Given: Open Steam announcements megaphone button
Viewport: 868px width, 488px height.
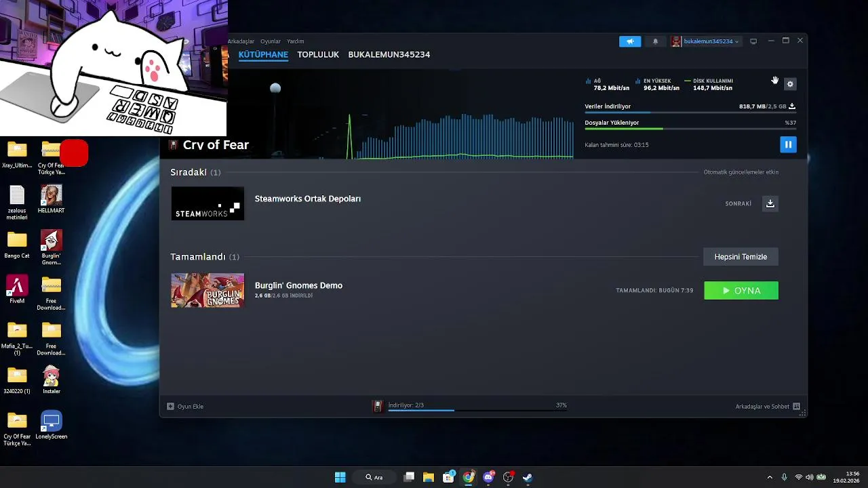Looking at the screenshot, I should click(630, 41).
